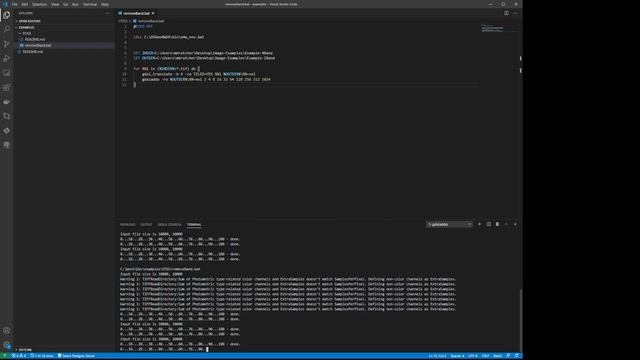The height and width of the screenshot is (360, 640).
Task: Select the removeBand.bat editor tab
Action: pos(136,13)
